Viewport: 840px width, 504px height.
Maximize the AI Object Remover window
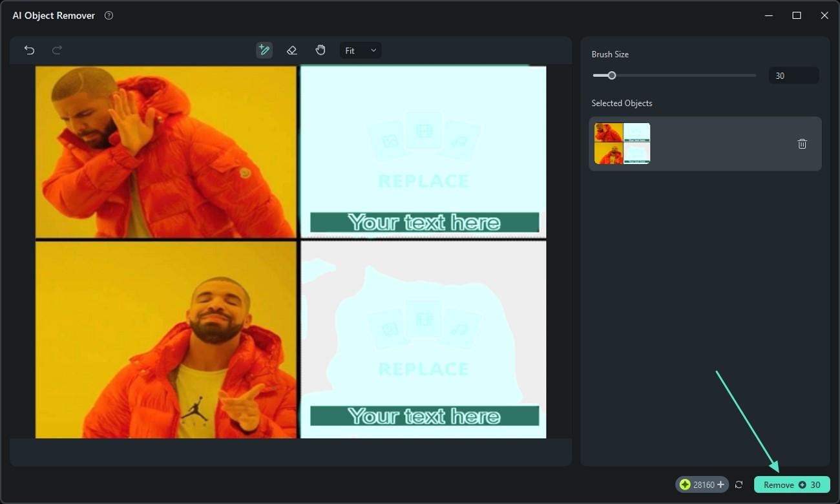click(x=797, y=16)
